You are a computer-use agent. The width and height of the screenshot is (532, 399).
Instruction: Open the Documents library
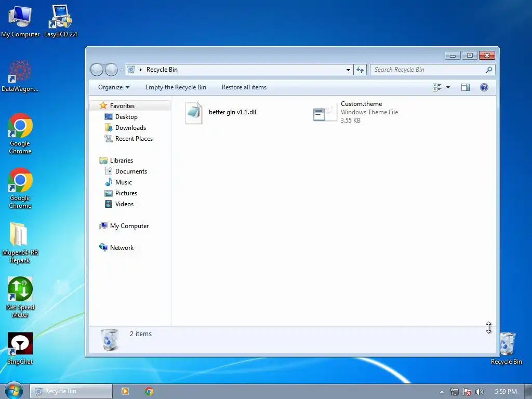click(131, 171)
